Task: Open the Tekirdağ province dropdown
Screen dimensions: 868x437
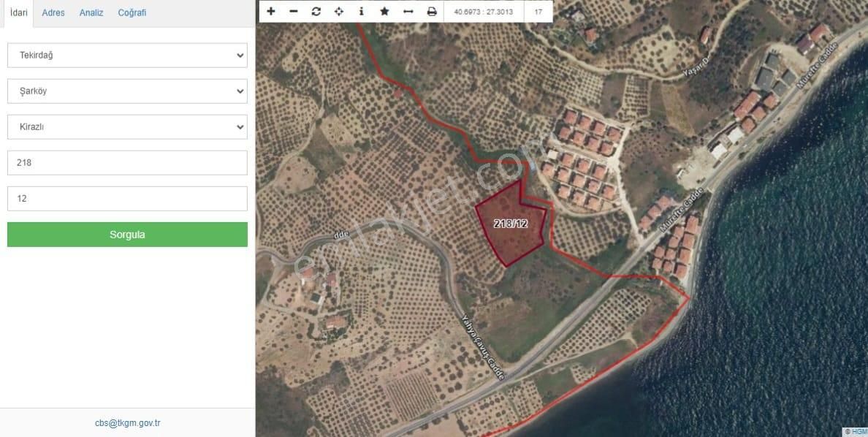Action: pos(127,55)
